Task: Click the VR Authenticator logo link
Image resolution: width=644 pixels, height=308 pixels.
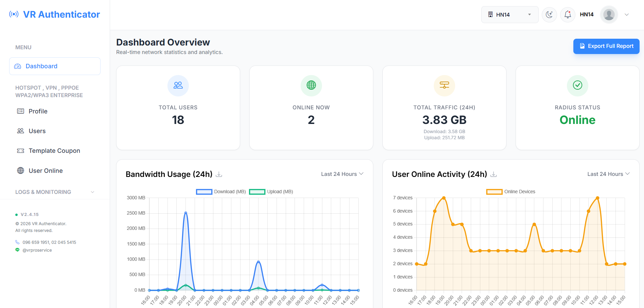Action: coord(55,14)
